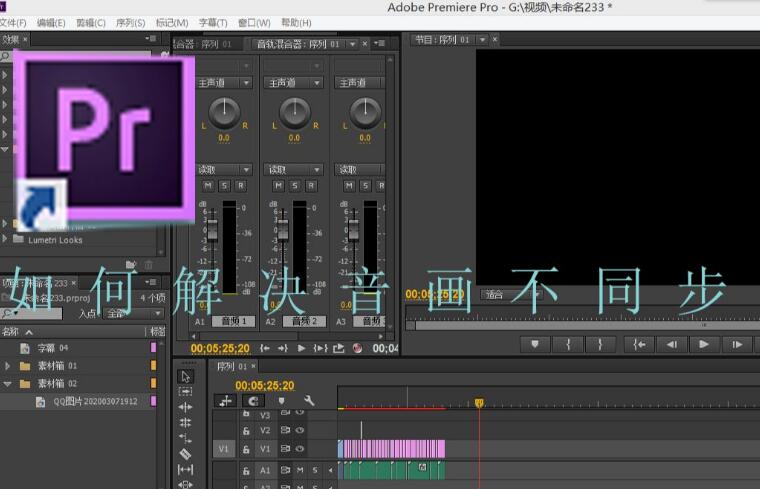Open Project panel flyout menu icon
The height and width of the screenshot is (489, 760).
point(151,282)
